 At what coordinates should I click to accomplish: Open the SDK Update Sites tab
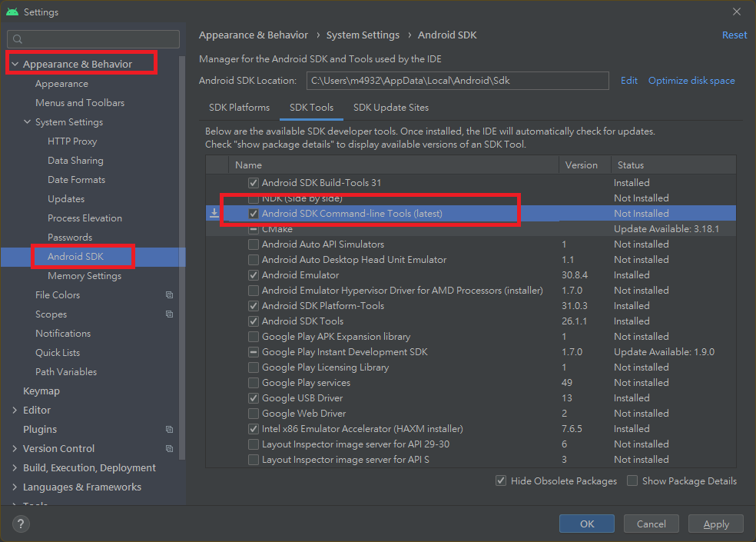[391, 108]
